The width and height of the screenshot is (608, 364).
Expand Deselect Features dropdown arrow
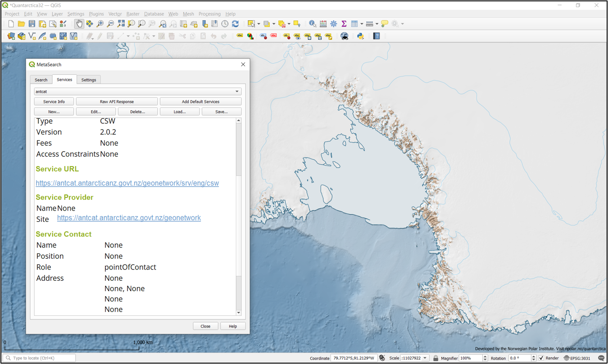click(289, 24)
